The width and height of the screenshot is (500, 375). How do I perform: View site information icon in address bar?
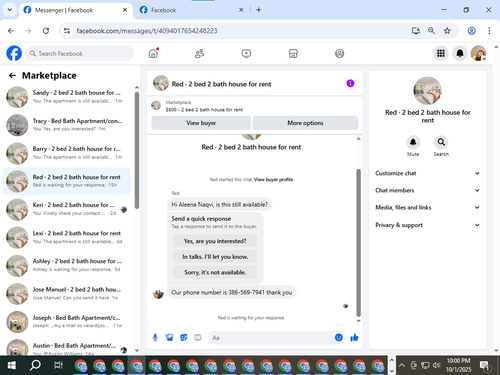pos(67,31)
